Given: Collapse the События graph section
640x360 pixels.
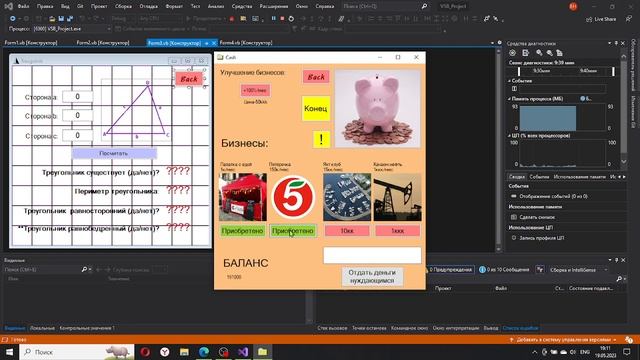Looking at the screenshot, I should [x=509, y=81].
